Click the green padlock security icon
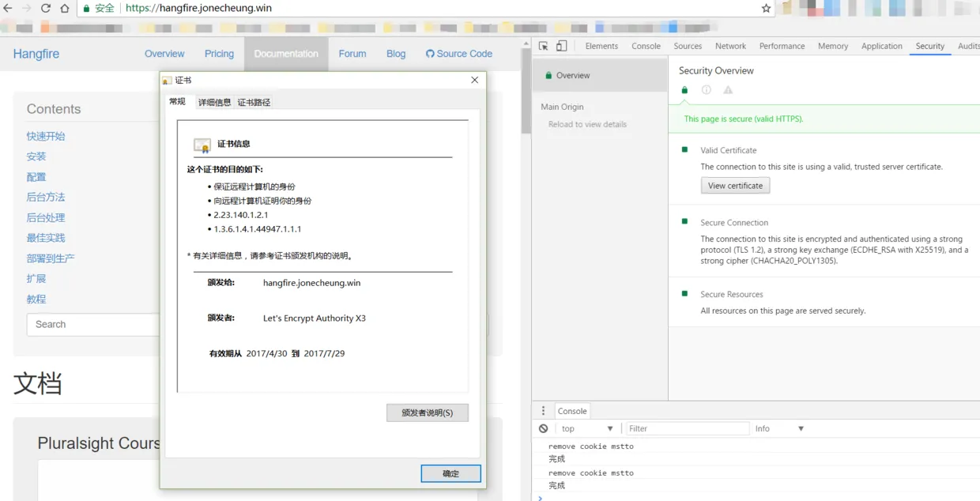This screenshot has width=980, height=501. click(x=86, y=8)
